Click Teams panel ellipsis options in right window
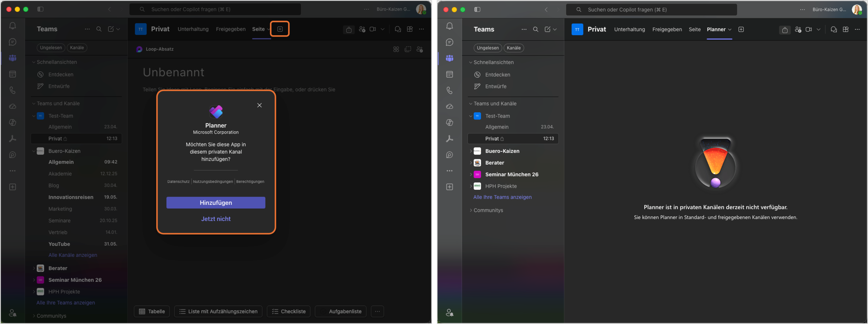This screenshot has height=324, width=868. (x=524, y=29)
